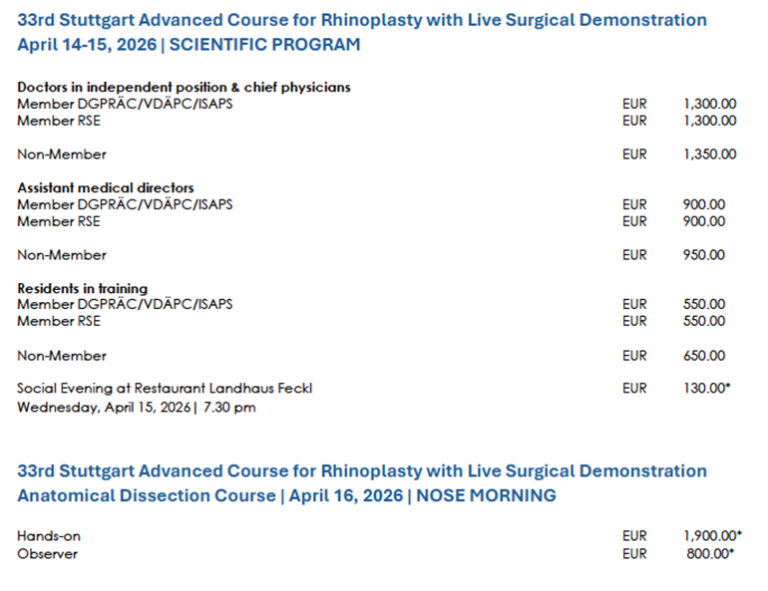Click the 800.00 Observer price
The image size is (768, 591).
[706, 553]
